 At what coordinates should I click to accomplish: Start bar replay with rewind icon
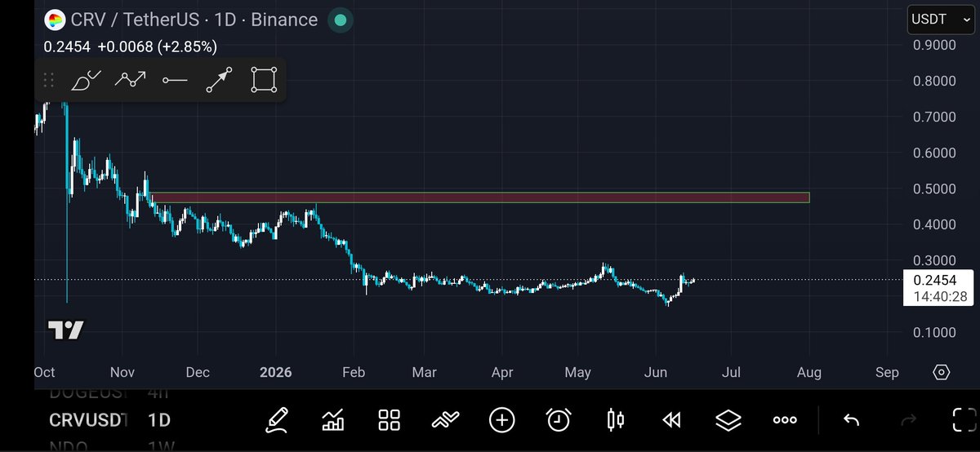point(671,420)
